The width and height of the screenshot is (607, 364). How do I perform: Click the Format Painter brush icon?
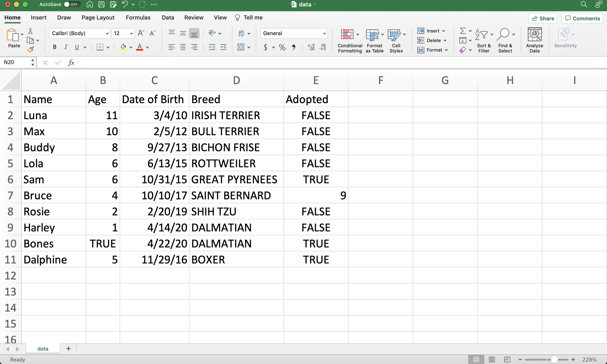pyautogui.click(x=30, y=50)
